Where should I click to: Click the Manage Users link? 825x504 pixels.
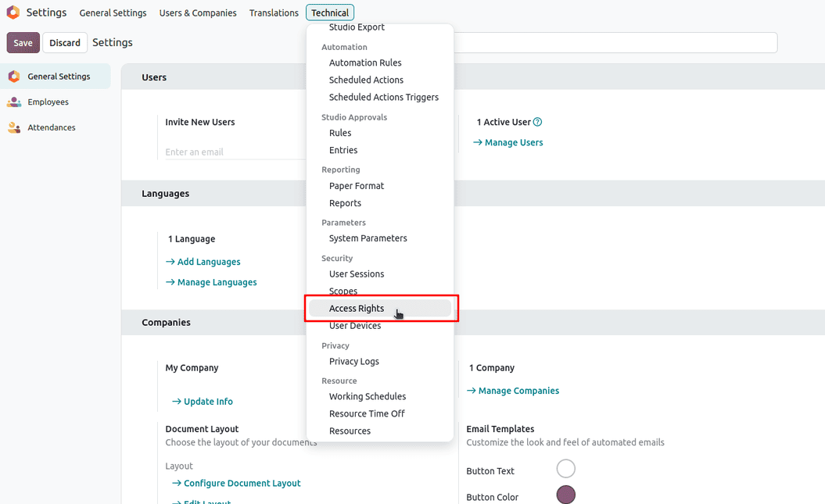pos(508,142)
